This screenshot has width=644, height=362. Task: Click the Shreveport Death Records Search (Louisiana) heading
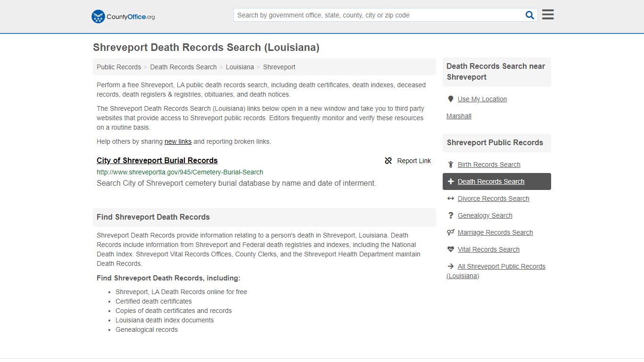click(x=206, y=48)
